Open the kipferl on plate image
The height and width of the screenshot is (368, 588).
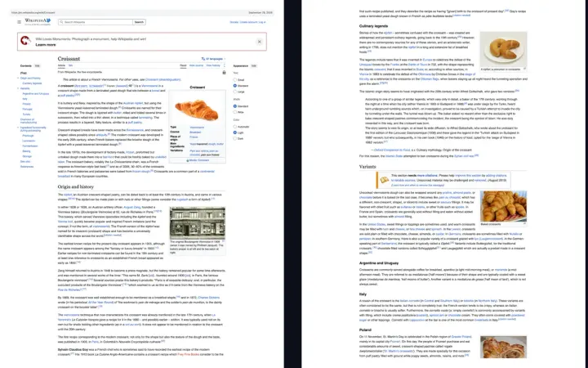(x=503, y=50)
